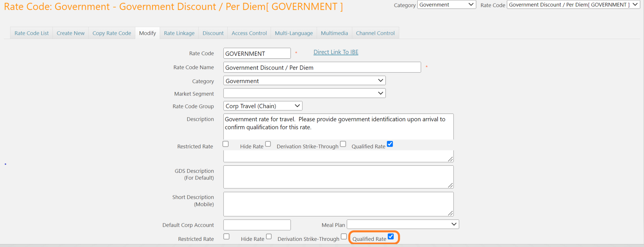Open the Discount tab
This screenshot has height=247, width=644.
[213, 33]
